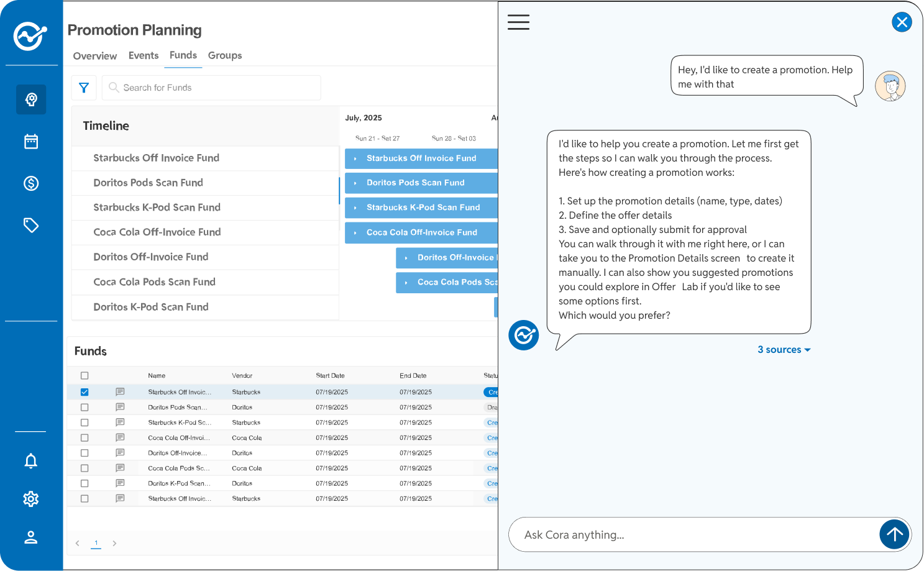Open the chat hamburger menu
Screen dimensions: 924x571
point(518,22)
